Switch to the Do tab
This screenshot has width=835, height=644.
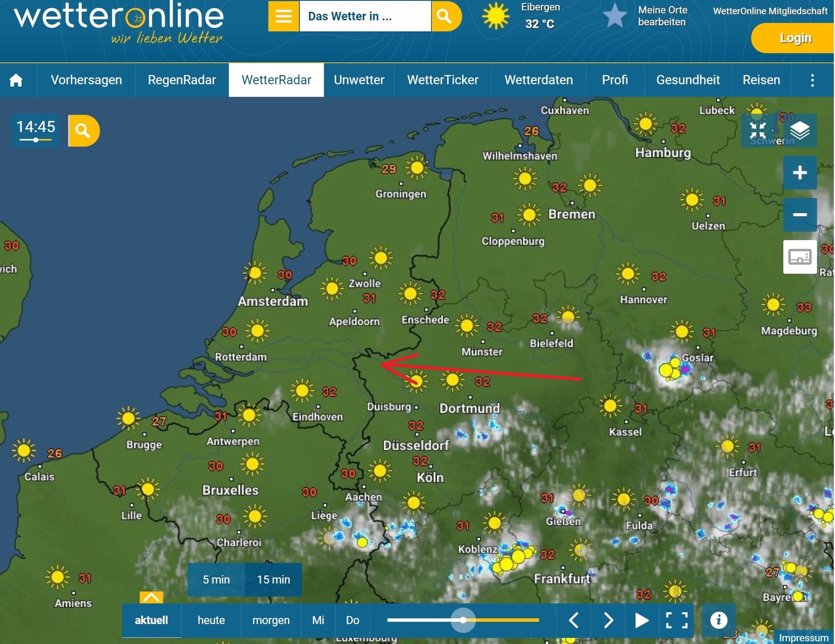point(352,620)
